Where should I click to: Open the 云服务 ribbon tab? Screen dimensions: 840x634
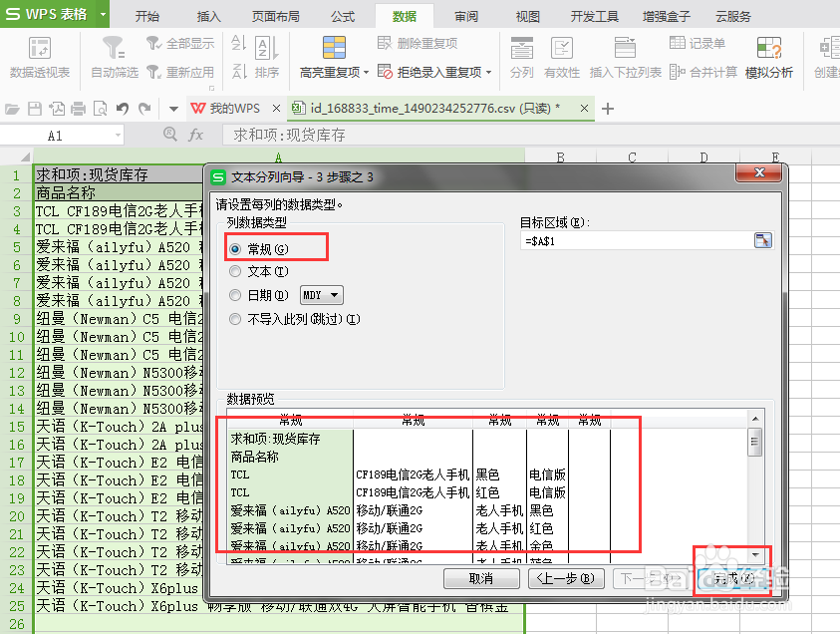coord(733,17)
